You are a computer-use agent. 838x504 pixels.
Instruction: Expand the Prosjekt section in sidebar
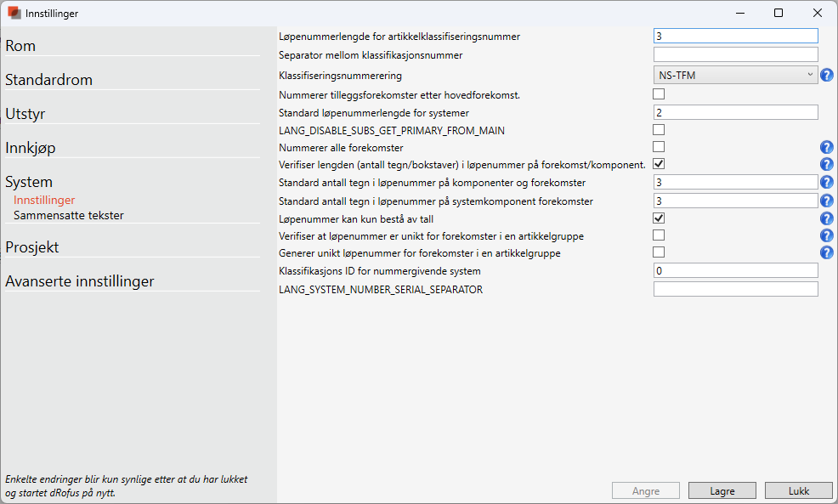[32, 247]
